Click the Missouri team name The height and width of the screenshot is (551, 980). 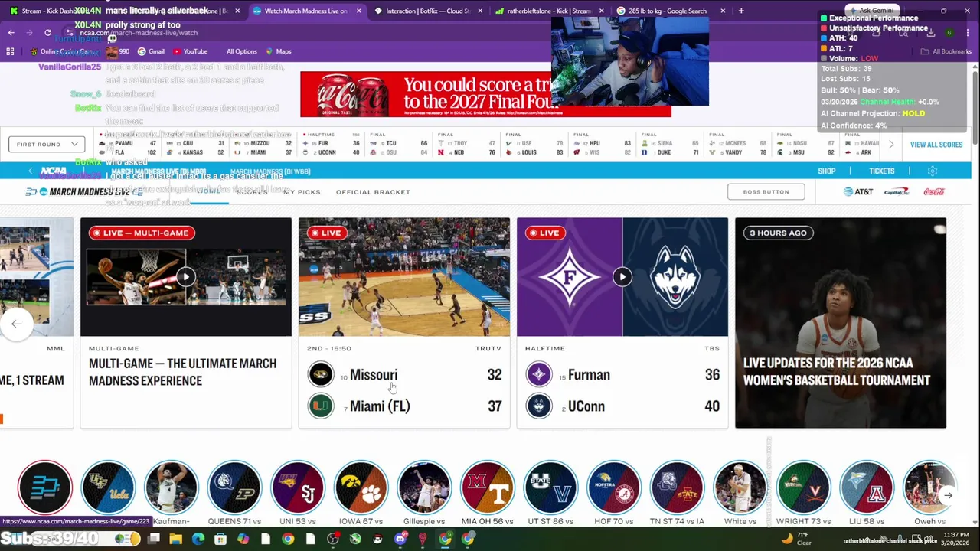[374, 375]
